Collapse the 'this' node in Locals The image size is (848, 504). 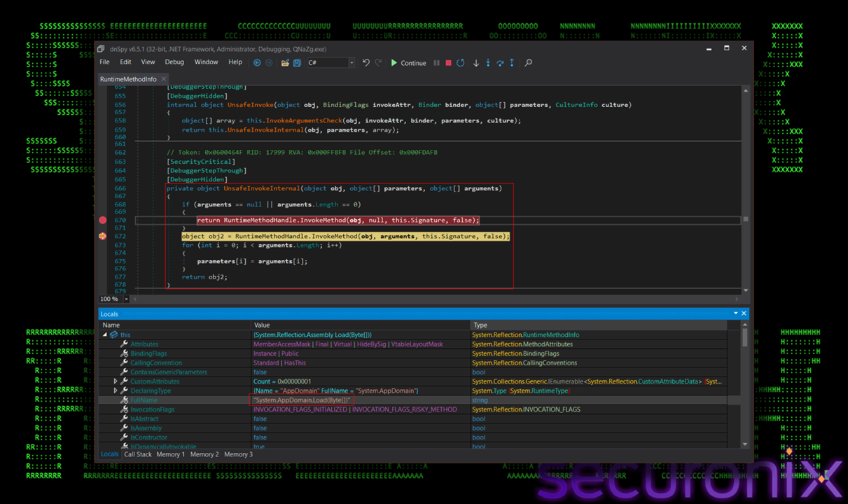coord(106,335)
